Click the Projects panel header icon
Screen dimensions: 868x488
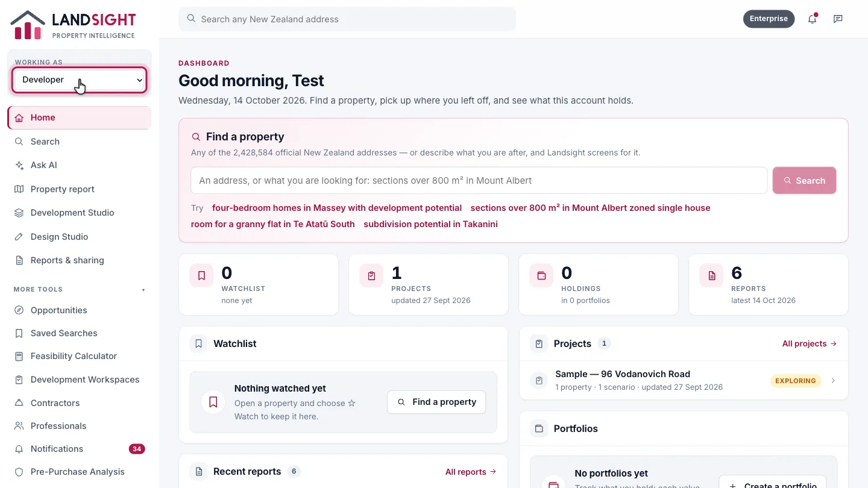tap(538, 344)
